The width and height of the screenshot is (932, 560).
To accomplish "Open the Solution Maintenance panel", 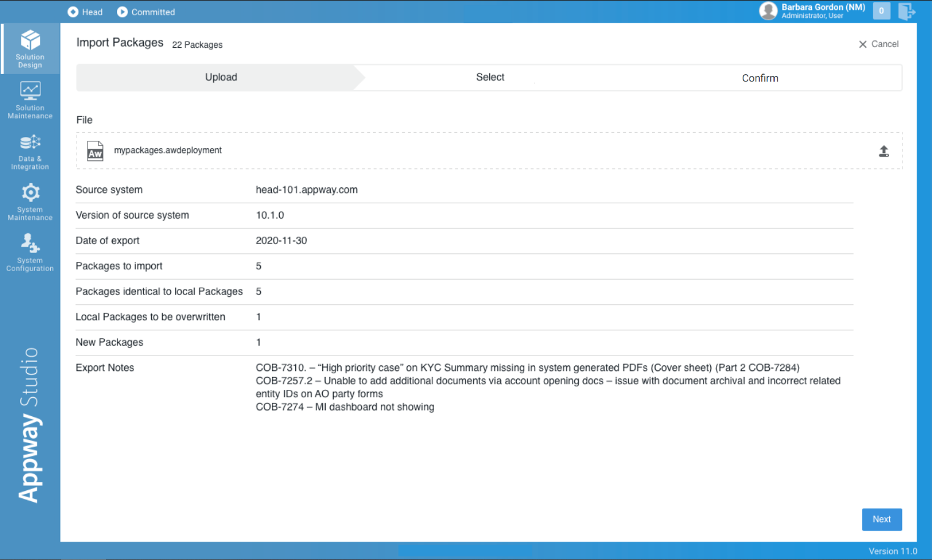I will coord(30,100).
